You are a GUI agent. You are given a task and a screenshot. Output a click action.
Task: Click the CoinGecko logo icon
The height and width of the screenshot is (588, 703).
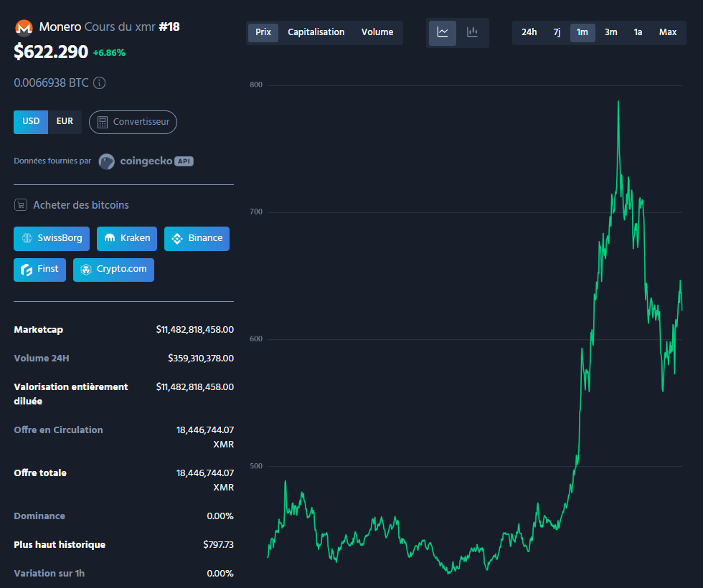[x=106, y=161]
